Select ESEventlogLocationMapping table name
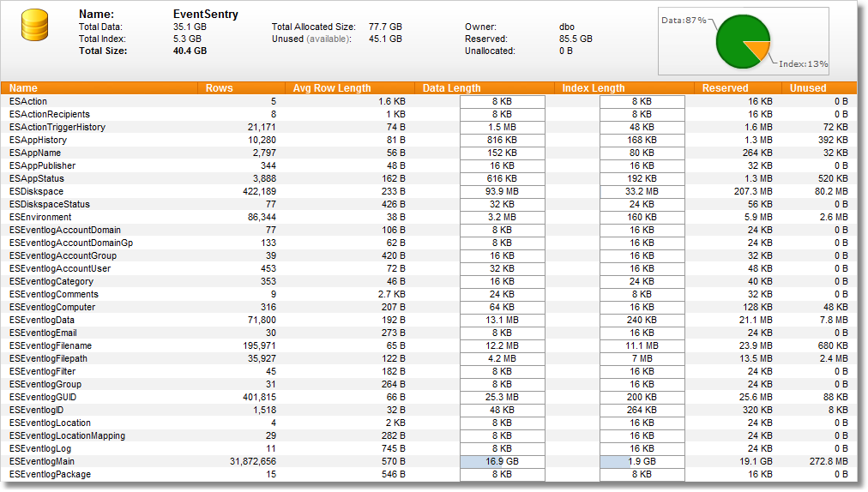Image resolution: width=868 pixels, height=492 pixels. pos(67,435)
